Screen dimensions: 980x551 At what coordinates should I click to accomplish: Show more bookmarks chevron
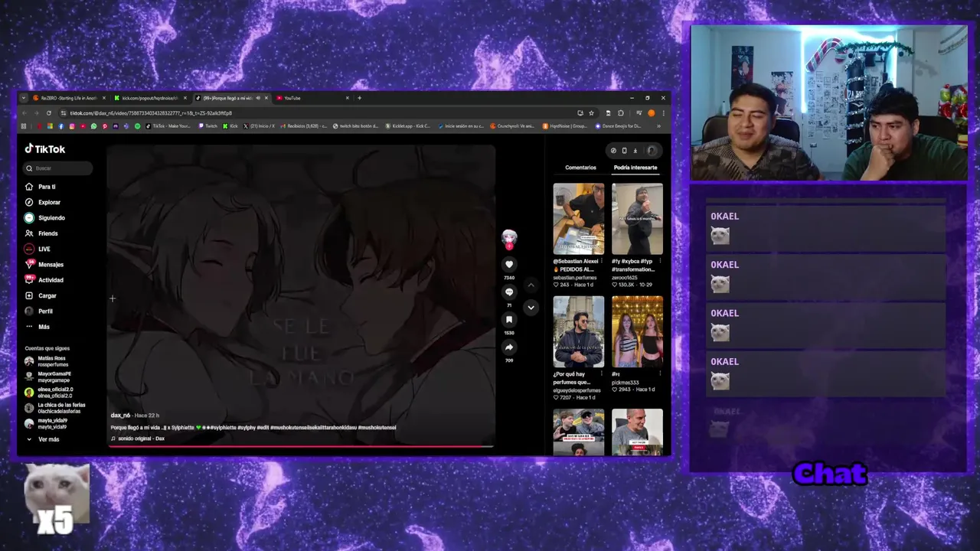tap(659, 126)
